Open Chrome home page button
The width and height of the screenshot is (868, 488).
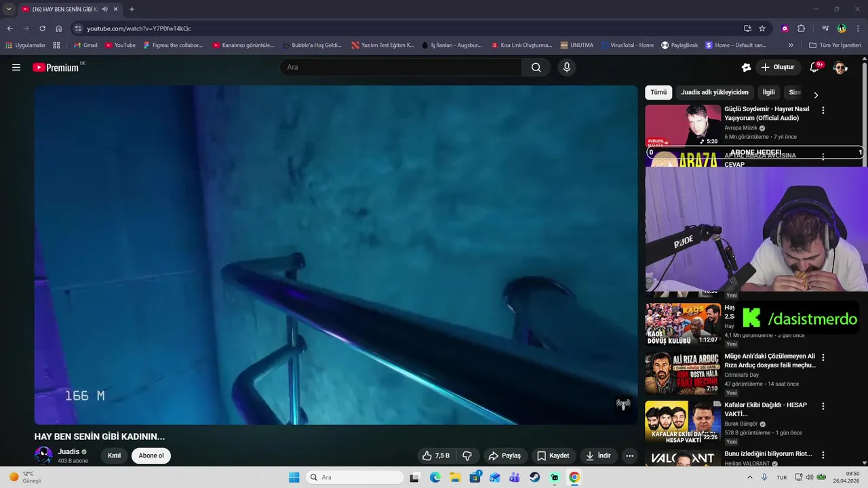click(58, 28)
